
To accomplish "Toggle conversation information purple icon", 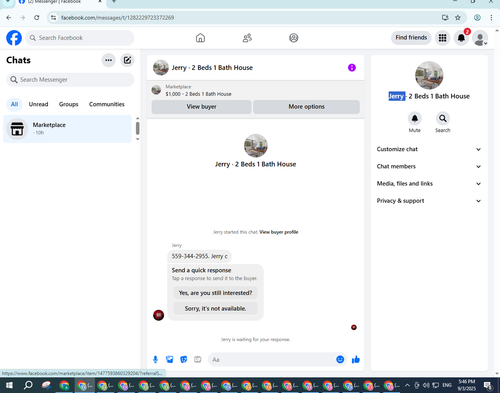I will coord(352,68).
